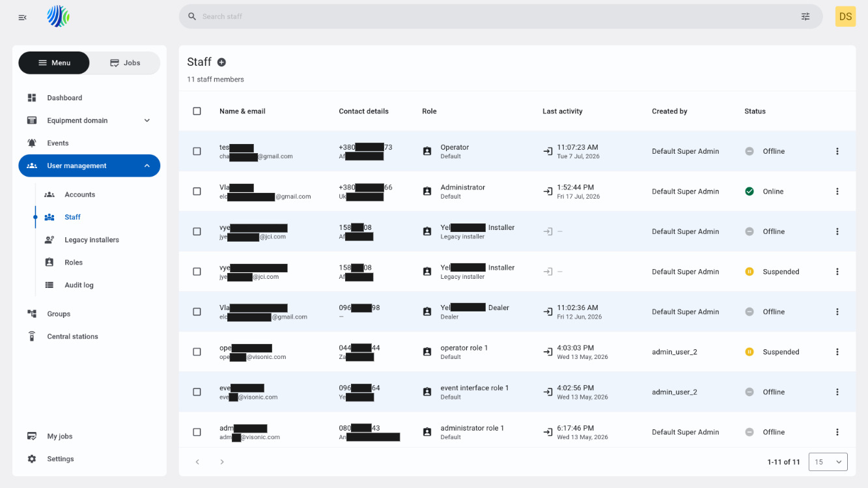Open Events bell item in sidebar
Image resolution: width=868 pixels, height=488 pixels.
32,143
